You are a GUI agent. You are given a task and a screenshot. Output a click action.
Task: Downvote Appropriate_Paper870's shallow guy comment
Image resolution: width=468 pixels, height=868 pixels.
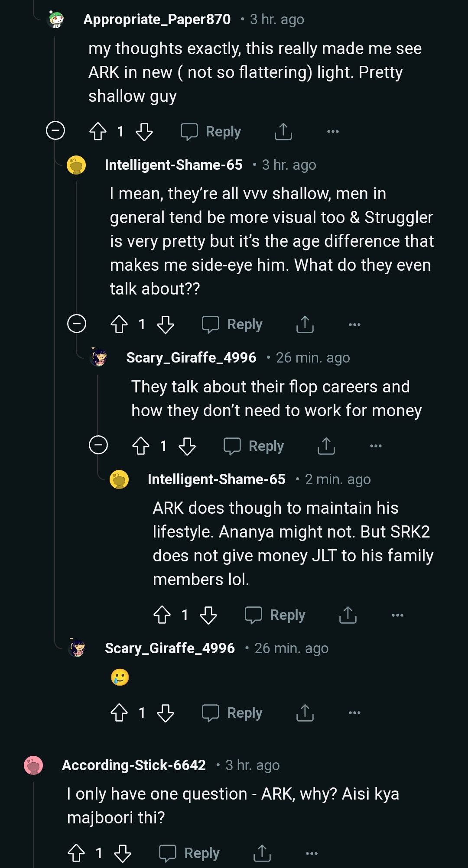(144, 131)
